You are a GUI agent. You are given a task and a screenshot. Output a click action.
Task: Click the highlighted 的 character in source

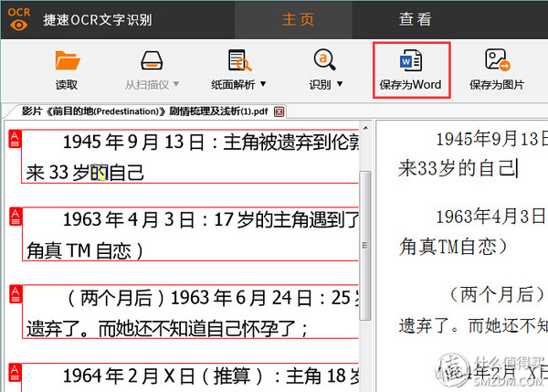[100, 173]
